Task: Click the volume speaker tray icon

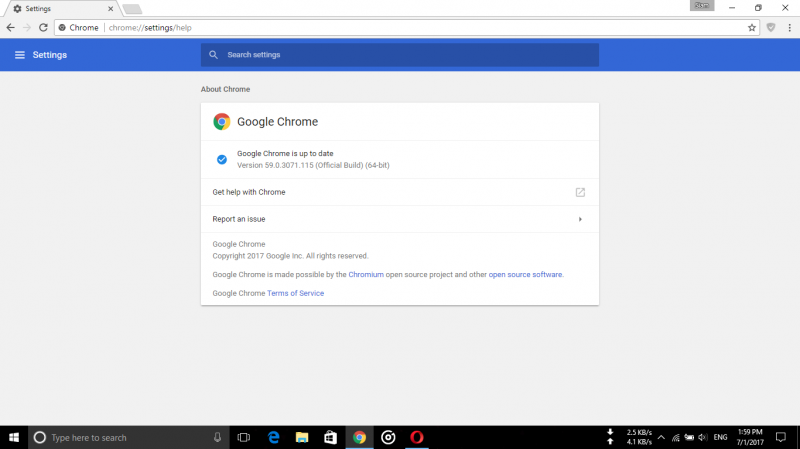Action: coord(703,437)
